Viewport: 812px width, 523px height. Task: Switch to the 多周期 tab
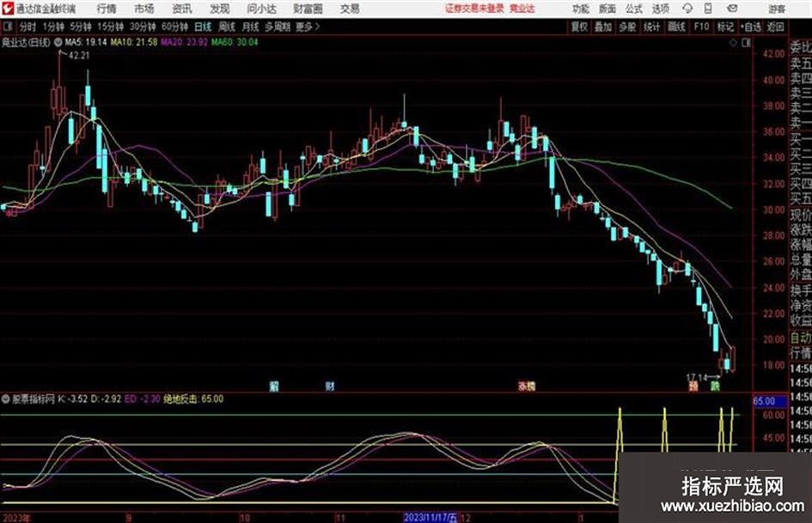tap(278, 27)
